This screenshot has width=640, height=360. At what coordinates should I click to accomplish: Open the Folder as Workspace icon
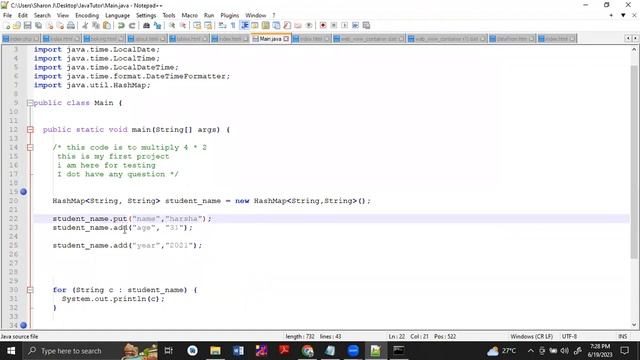click(298, 26)
